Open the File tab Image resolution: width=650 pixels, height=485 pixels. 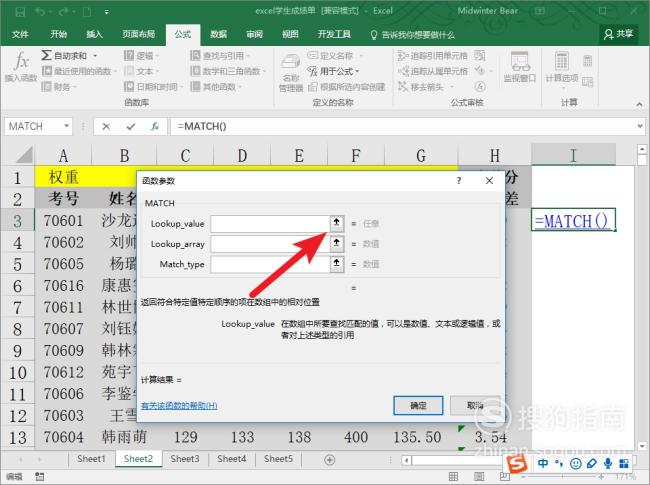(x=20, y=34)
